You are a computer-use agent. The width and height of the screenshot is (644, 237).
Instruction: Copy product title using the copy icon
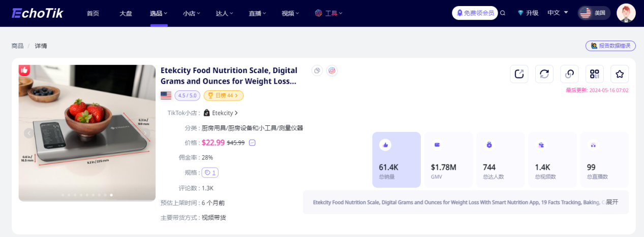(317, 71)
